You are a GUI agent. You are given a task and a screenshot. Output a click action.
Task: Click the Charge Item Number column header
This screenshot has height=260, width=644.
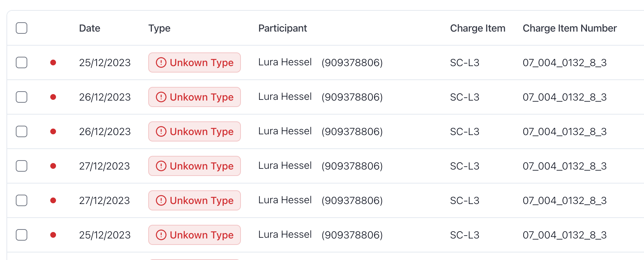point(570,28)
